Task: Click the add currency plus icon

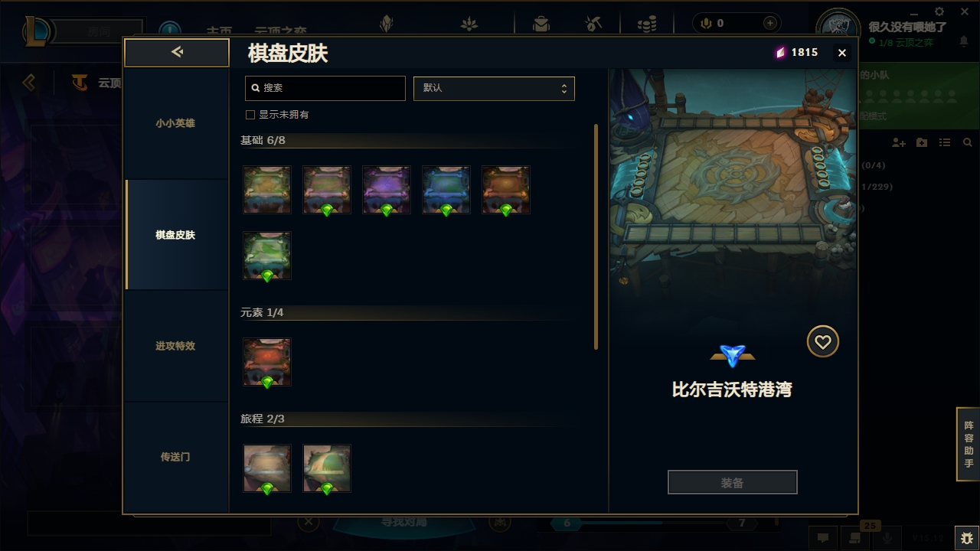Action: coord(770,23)
